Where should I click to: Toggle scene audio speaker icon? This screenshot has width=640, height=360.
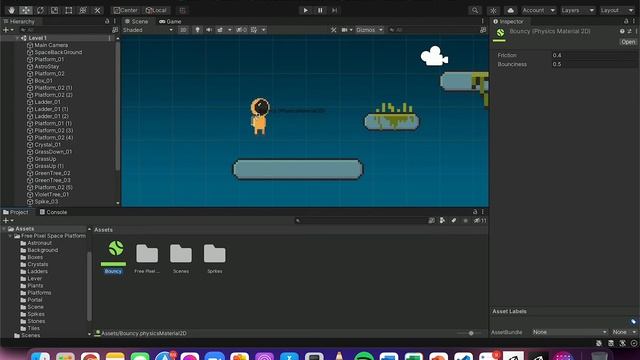pos(209,30)
